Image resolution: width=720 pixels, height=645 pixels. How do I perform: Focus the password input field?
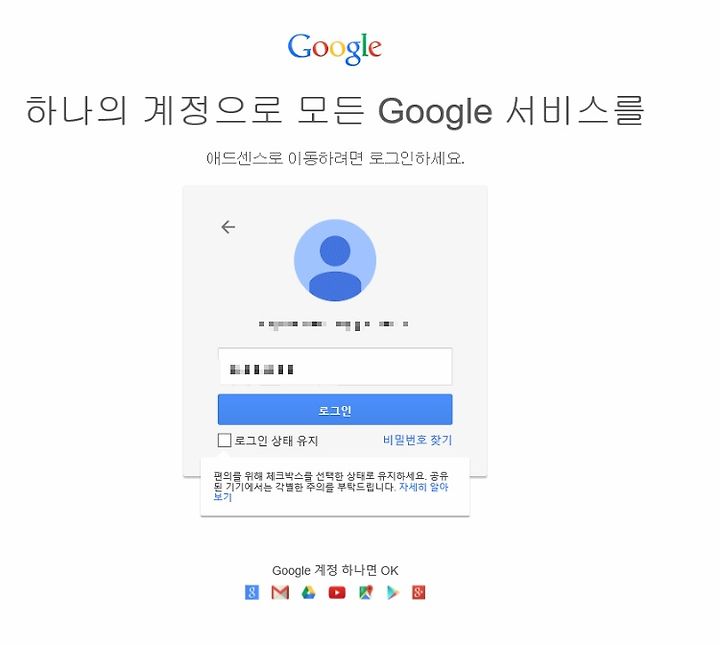tap(335, 366)
